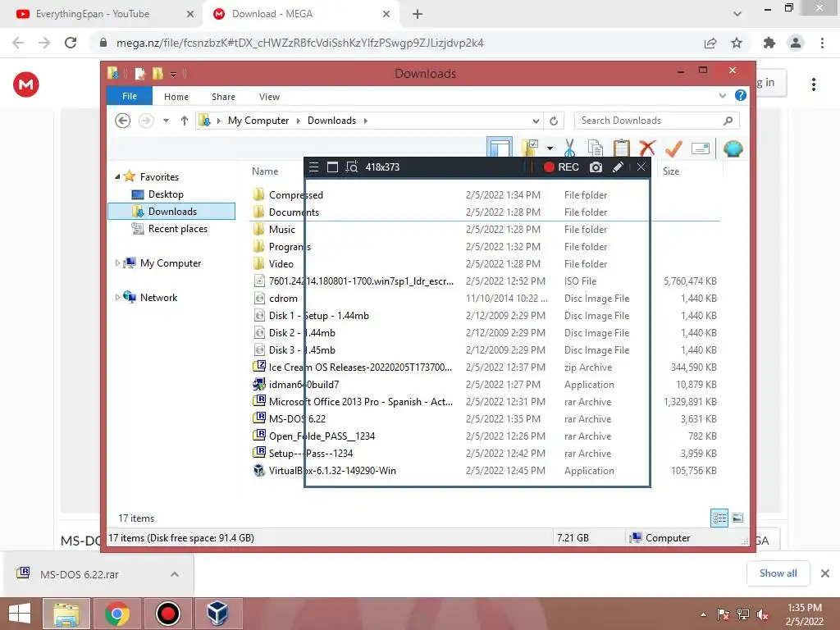Select the Music folder
The height and width of the screenshot is (630, 840).
(282, 230)
